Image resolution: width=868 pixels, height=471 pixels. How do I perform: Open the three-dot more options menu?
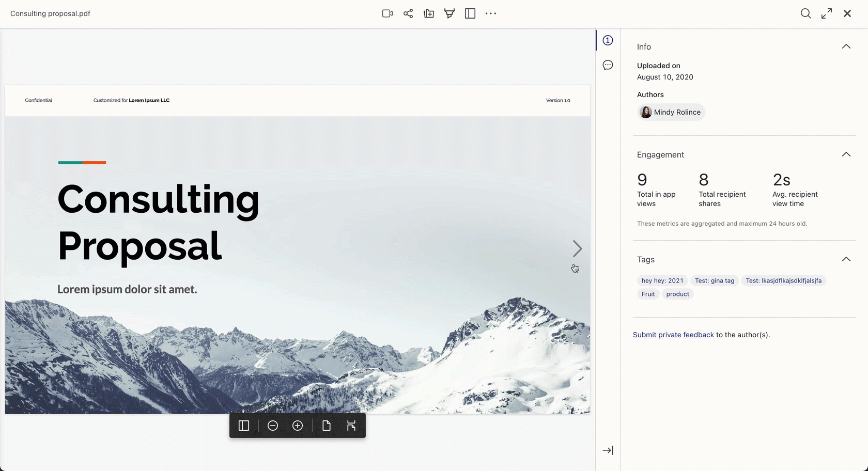491,14
